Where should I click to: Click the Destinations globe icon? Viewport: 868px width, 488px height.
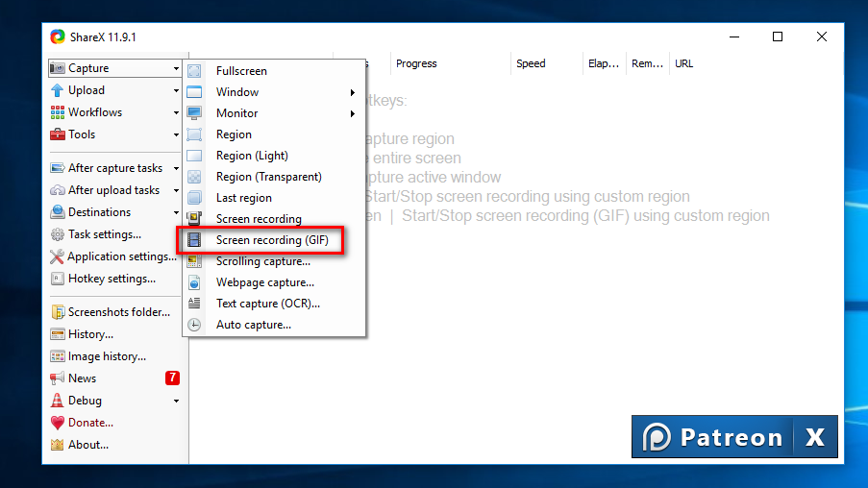pos(57,212)
